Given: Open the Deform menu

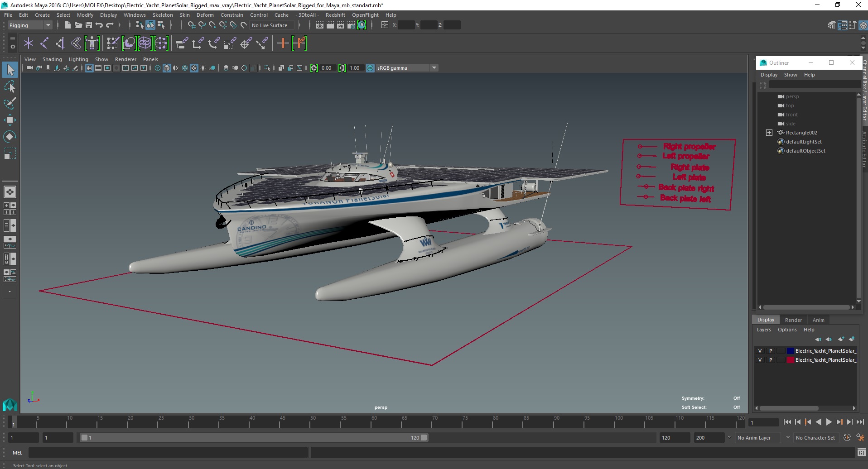Looking at the screenshot, I should pos(205,15).
